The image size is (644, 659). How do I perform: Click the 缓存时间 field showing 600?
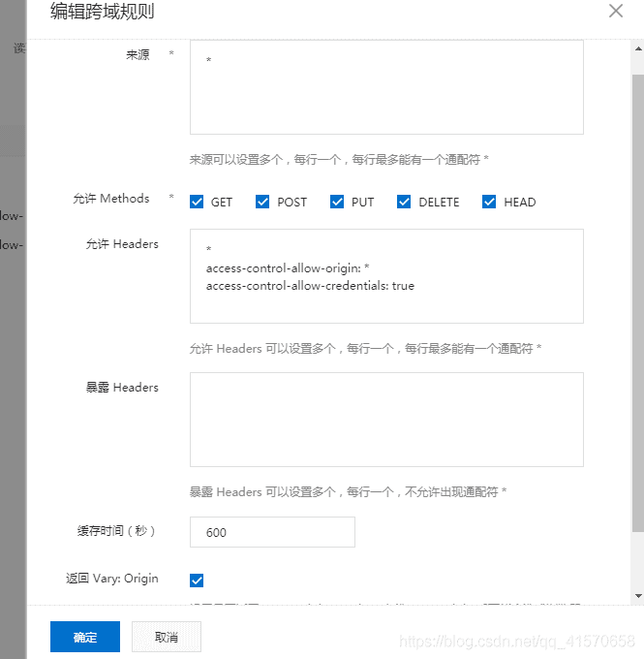click(x=272, y=532)
